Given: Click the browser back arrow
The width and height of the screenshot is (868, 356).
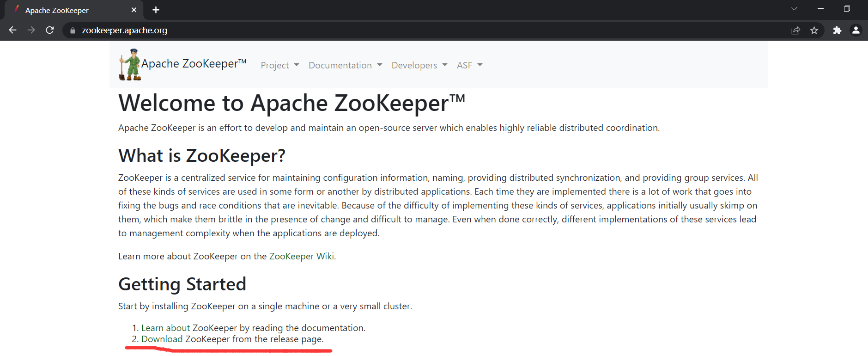Looking at the screenshot, I should coord(12,30).
